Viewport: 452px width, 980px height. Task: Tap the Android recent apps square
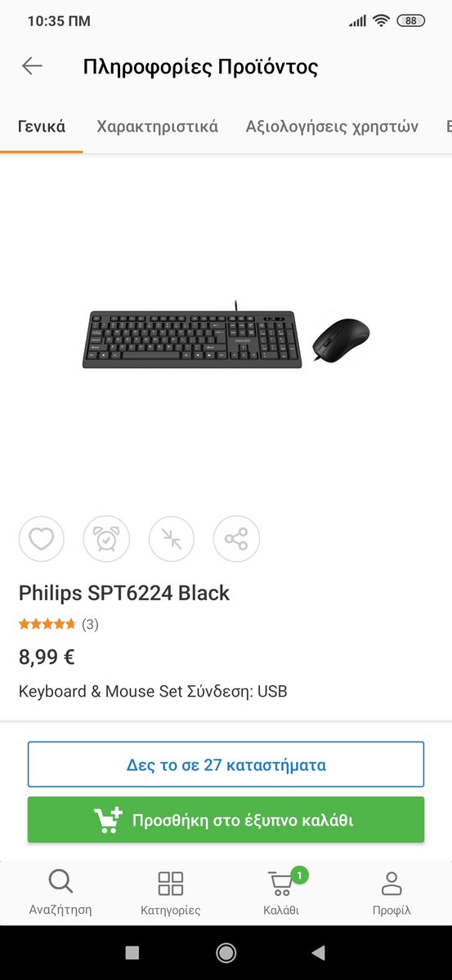click(x=132, y=952)
